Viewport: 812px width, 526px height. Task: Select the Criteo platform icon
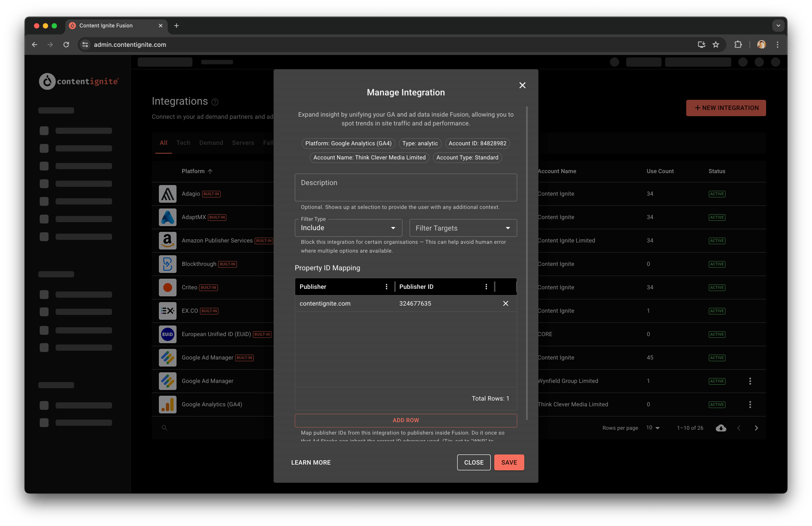point(168,287)
